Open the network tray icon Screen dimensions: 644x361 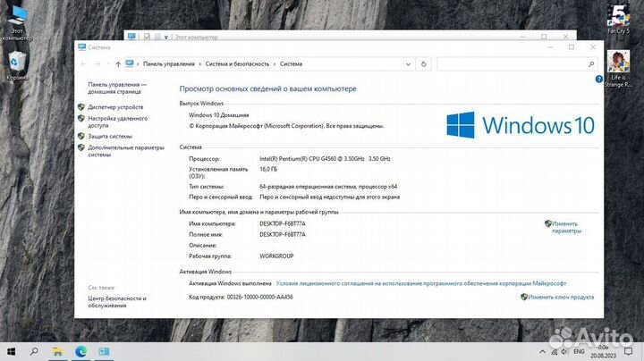pyautogui.click(x=554, y=351)
